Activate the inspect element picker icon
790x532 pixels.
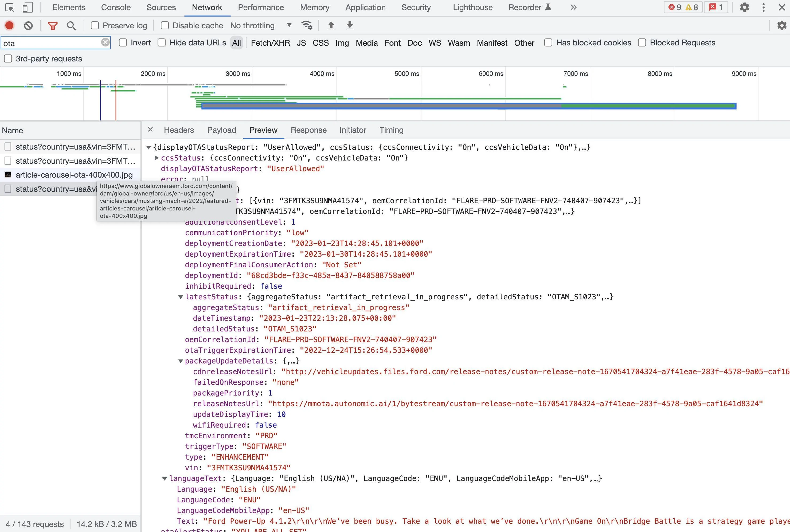[10, 7]
